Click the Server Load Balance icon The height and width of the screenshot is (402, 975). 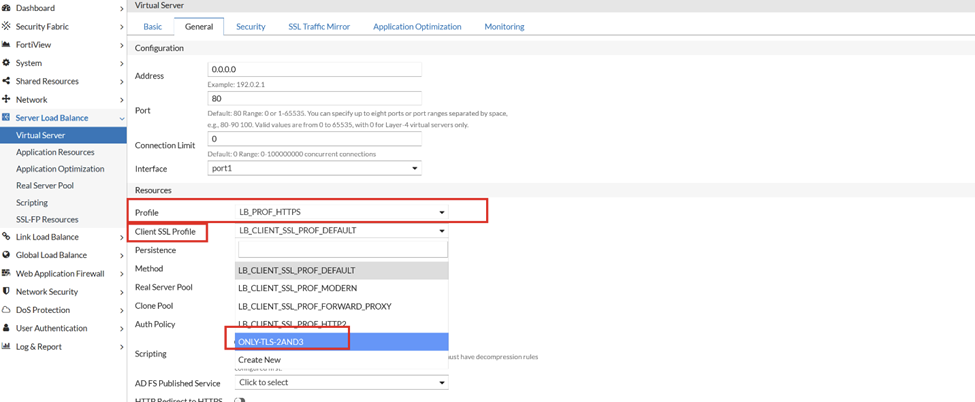click(6, 118)
